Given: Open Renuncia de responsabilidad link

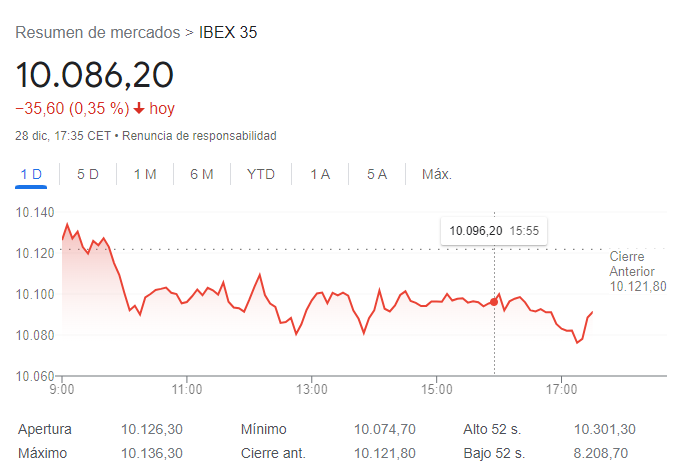Looking at the screenshot, I should coord(199,135).
